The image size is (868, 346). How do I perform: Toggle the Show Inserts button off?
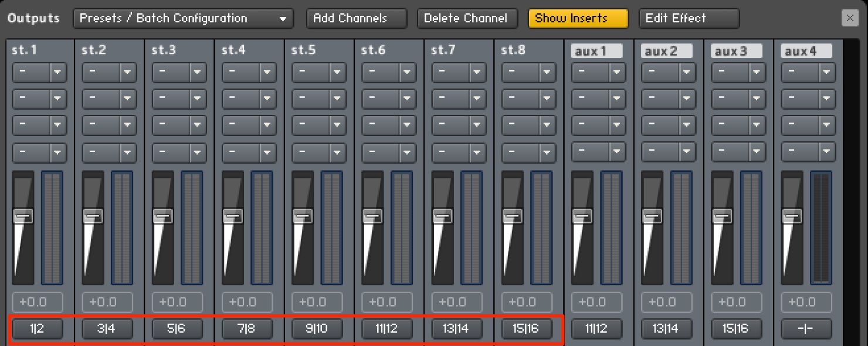578,18
